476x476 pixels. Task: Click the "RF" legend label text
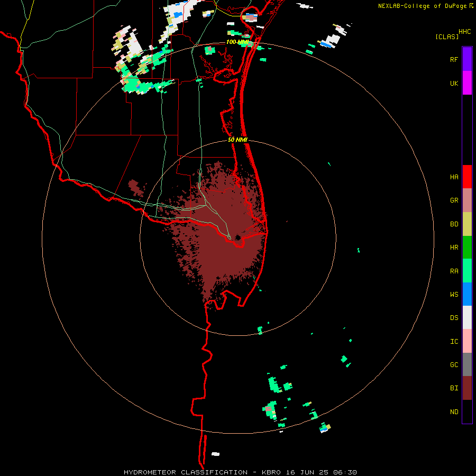(x=454, y=59)
